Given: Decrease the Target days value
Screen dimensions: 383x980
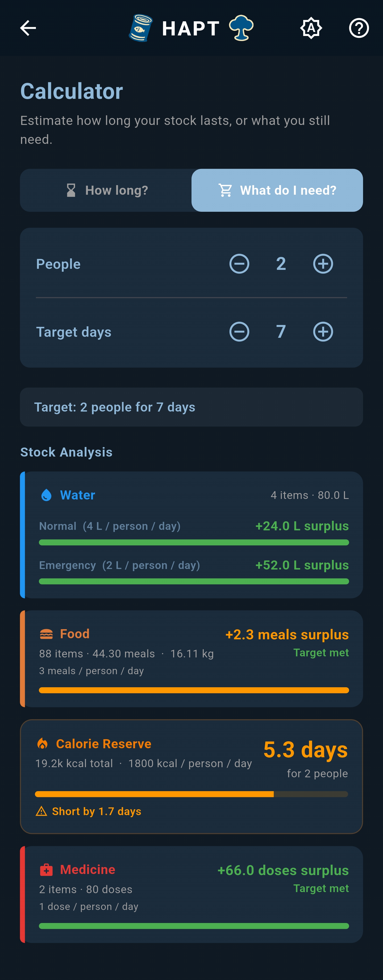Looking at the screenshot, I should 239,332.
